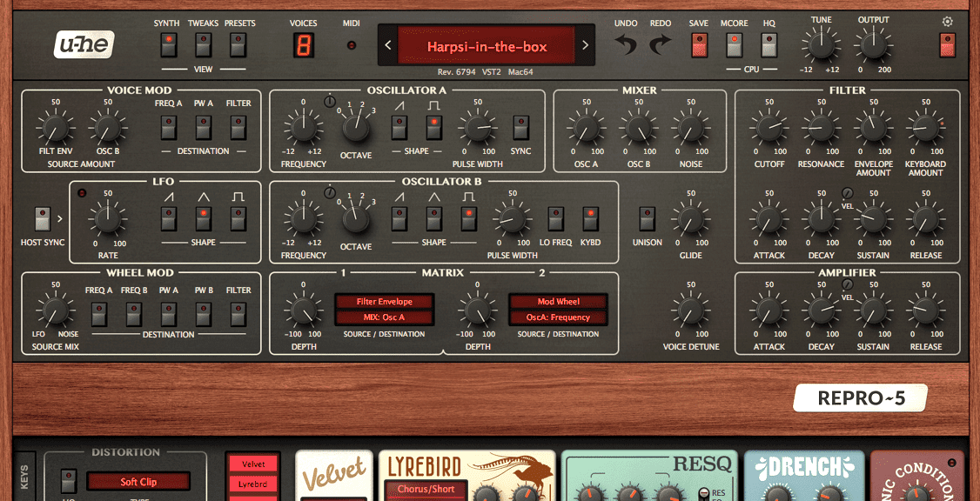Toggle the MCORE CPU switch
The image size is (980, 501).
pyautogui.click(x=734, y=45)
